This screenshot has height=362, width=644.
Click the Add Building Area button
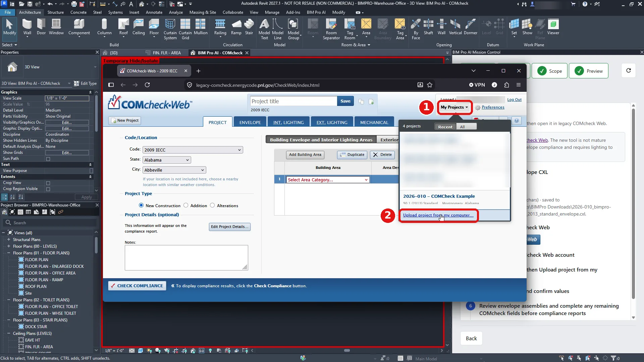[x=305, y=155]
